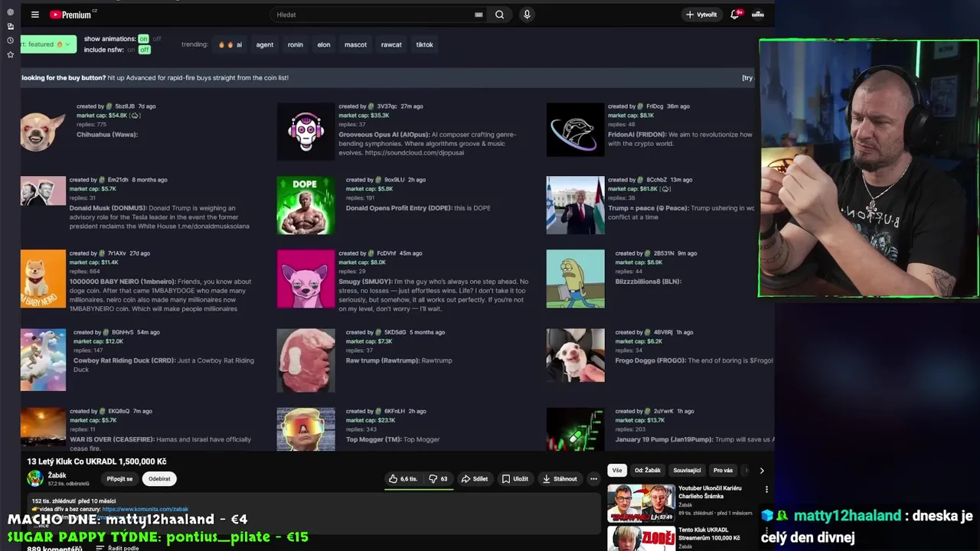
Task: Click January 19 Pump (Jan19Pump) title
Action: pos(664,439)
